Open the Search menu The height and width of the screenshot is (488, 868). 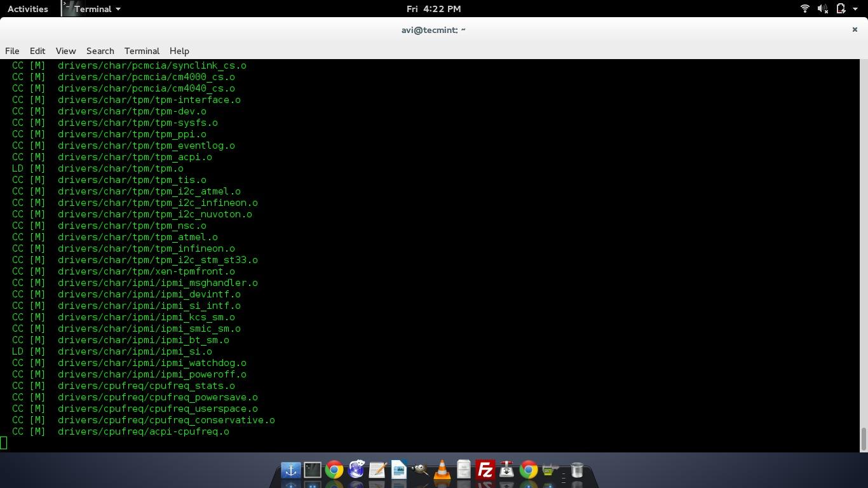coord(100,51)
